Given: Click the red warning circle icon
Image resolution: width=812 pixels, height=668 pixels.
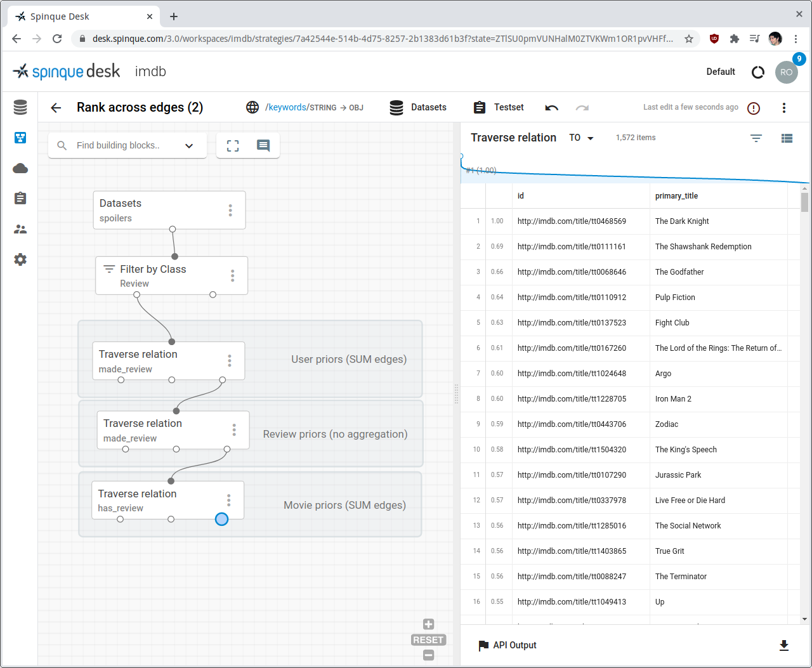Looking at the screenshot, I should click(x=754, y=108).
